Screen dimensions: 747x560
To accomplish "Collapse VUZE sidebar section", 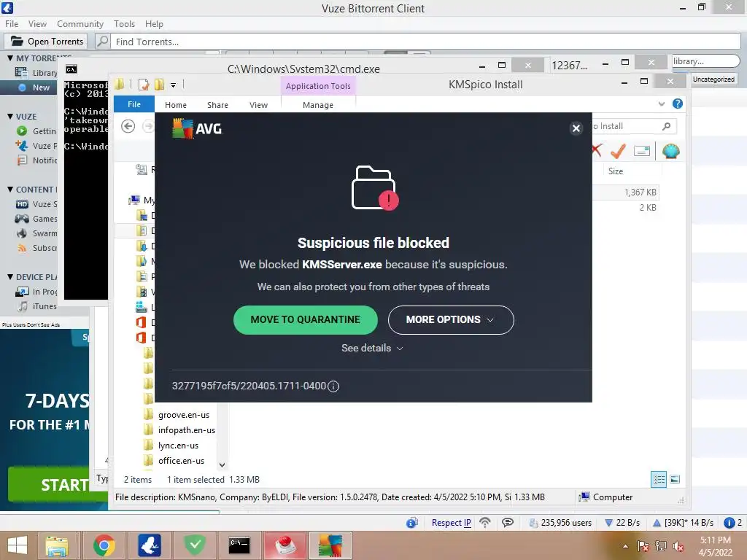I will pyautogui.click(x=10, y=116).
